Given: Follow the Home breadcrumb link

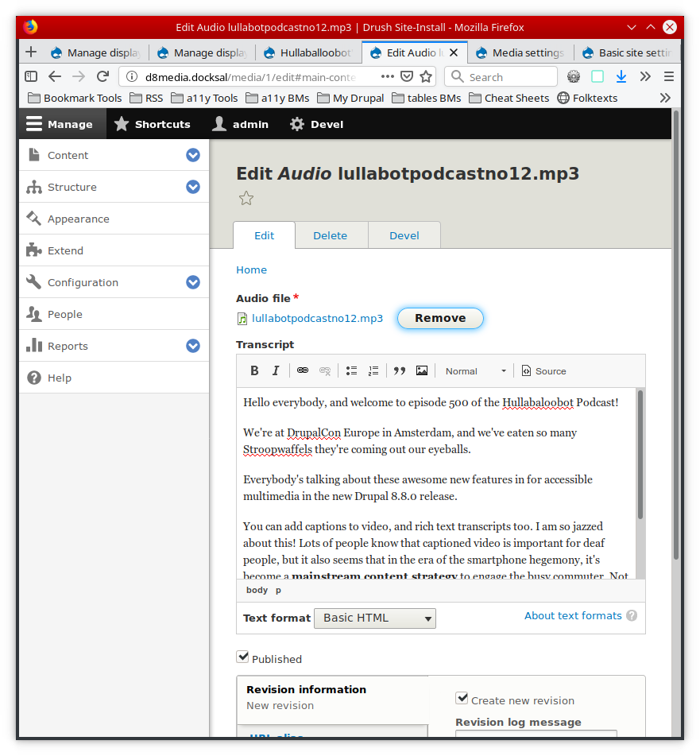Looking at the screenshot, I should pos(252,270).
